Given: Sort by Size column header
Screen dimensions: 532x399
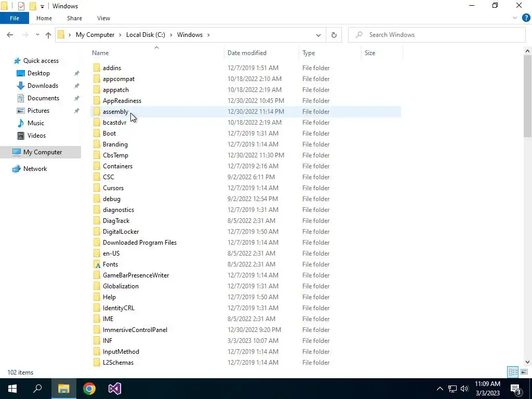Looking at the screenshot, I should [x=382, y=53].
